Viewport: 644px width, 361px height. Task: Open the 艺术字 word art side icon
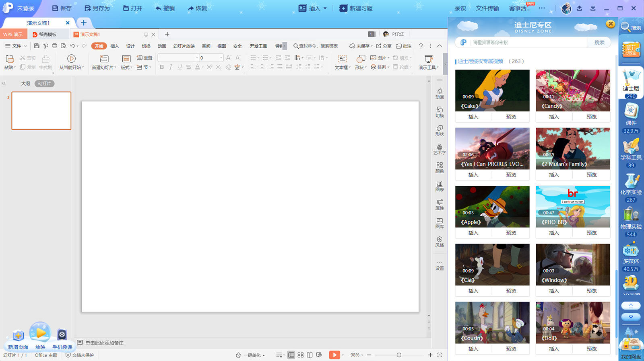[440, 149]
